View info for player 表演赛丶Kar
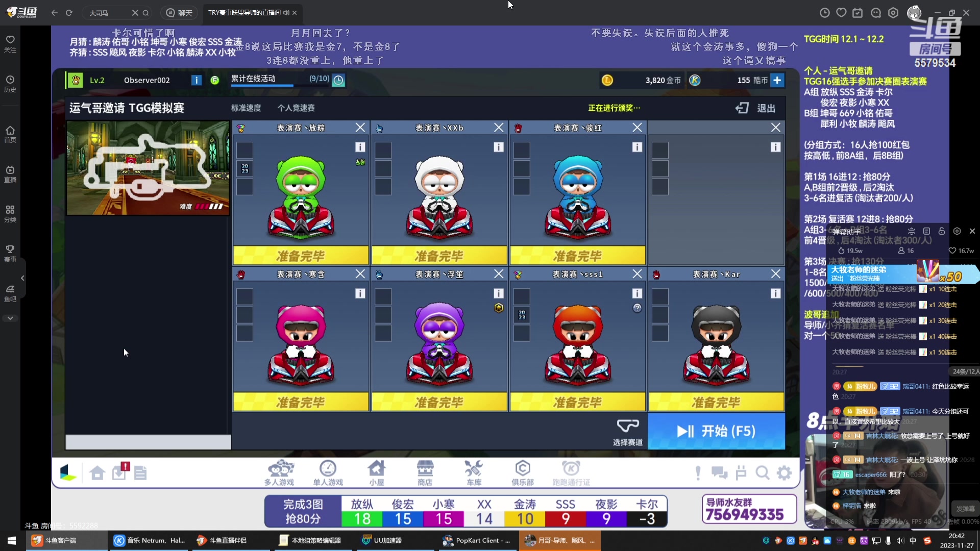Screen dimensions: 980x551 [x=775, y=293]
